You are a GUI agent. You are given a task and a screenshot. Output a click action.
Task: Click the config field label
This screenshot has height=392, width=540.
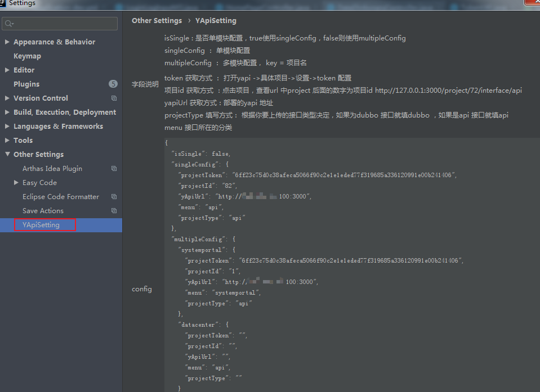[x=141, y=289]
